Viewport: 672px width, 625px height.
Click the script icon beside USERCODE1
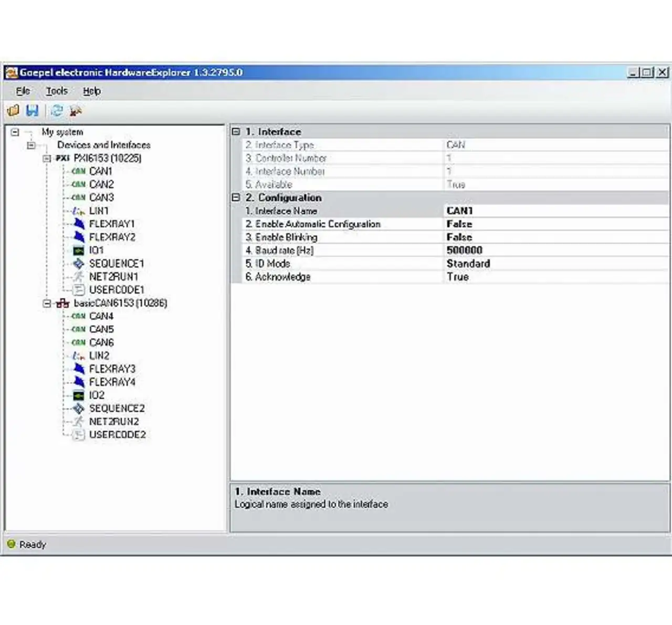pos(79,290)
